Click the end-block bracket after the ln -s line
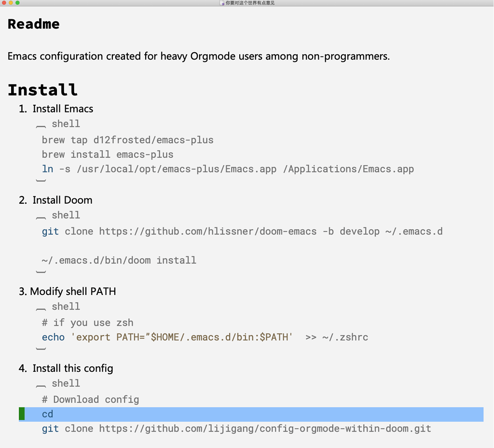This screenshot has height=448, width=494. [41, 181]
